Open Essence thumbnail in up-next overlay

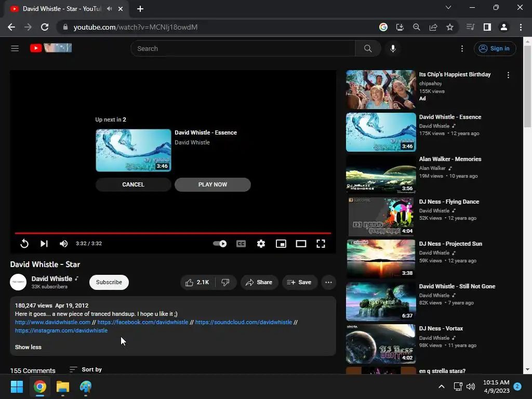(x=134, y=150)
